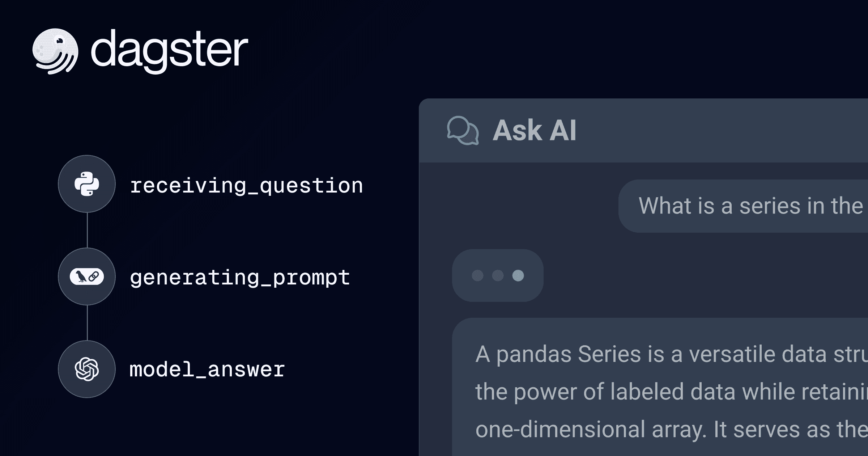Click the highlighted third typing dot
Viewport: 868px width, 456px height.
click(x=518, y=275)
